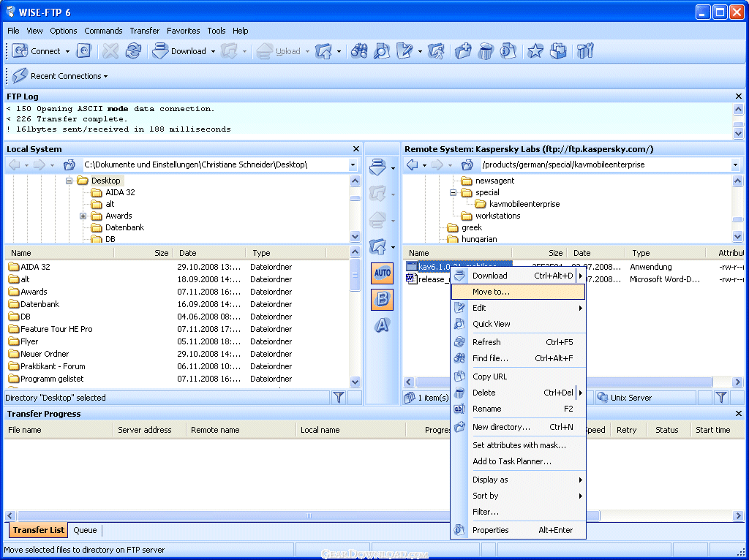The height and width of the screenshot is (560, 749).
Task: Select Rename from the context menu
Action: click(519, 409)
